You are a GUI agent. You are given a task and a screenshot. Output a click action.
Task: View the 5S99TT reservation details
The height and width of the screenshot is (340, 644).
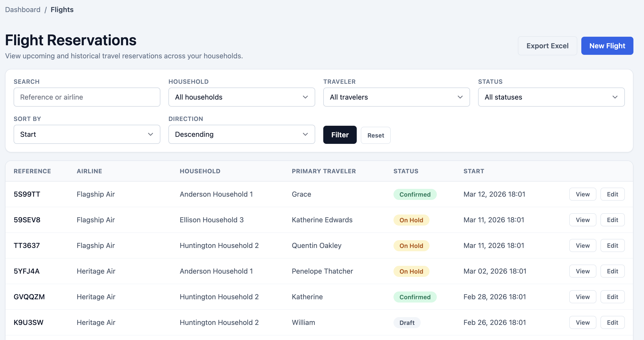583,194
